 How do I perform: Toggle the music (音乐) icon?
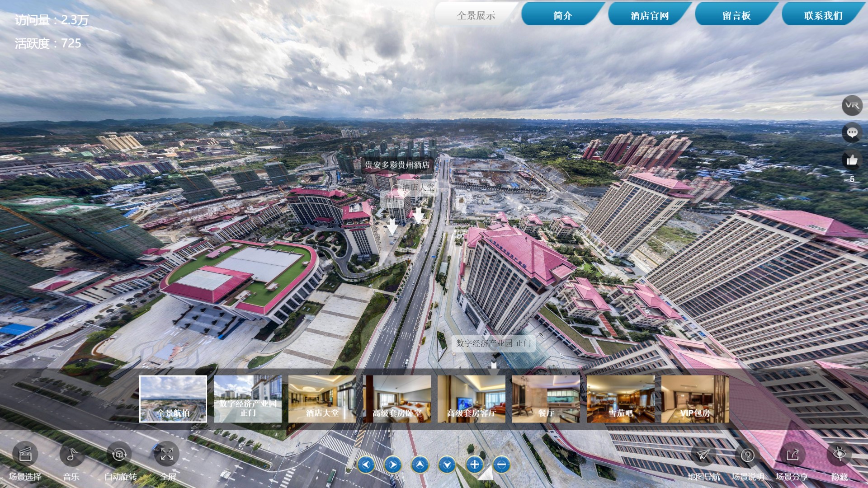click(71, 455)
